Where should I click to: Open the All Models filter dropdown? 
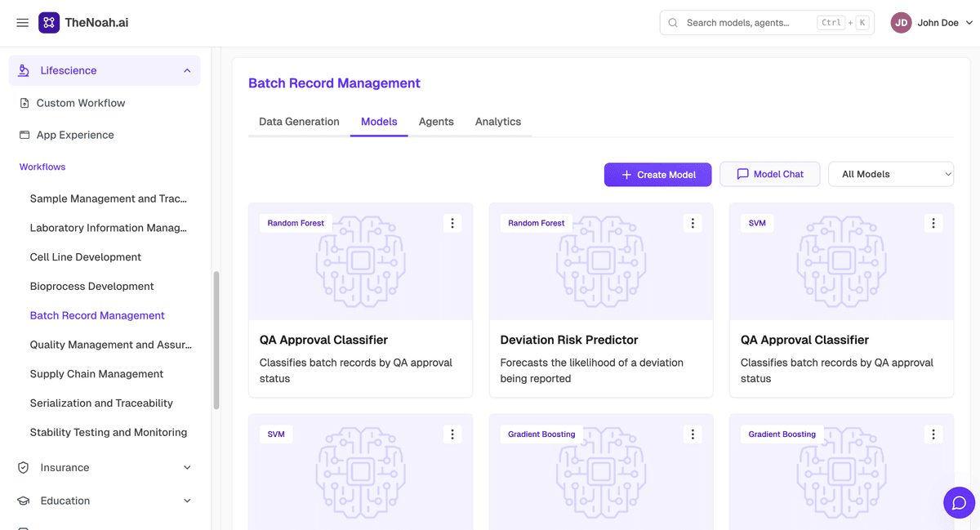[891, 174]
